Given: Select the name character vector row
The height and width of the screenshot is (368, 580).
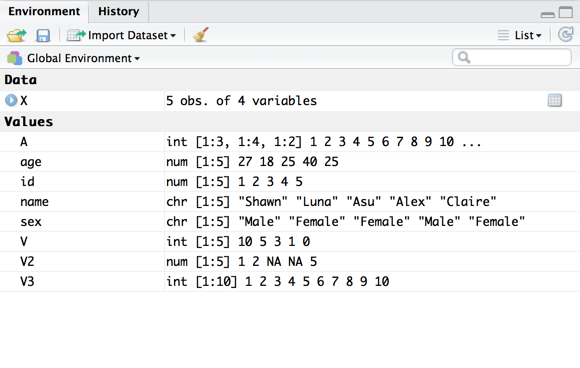Looking at the screenshot, I should 290,202.
